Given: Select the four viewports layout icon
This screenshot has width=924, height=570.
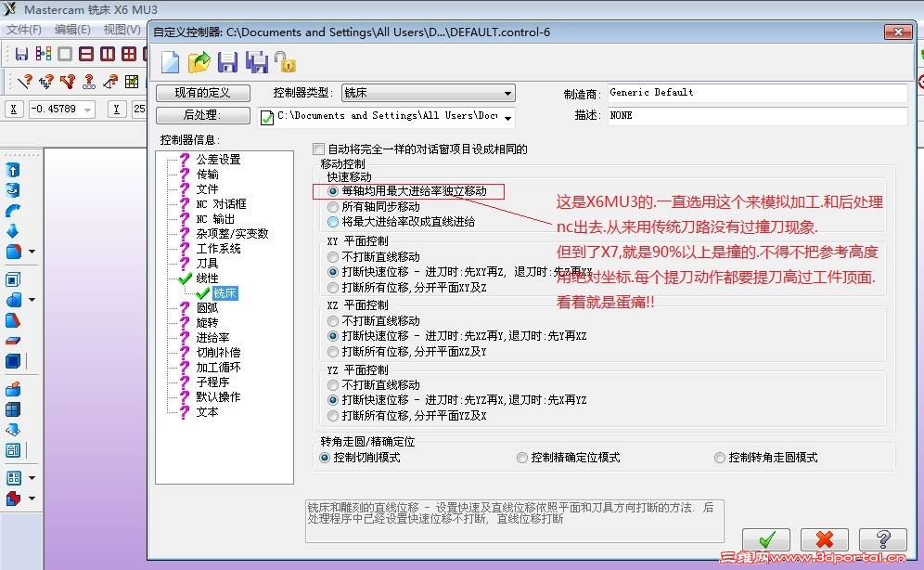Looking at the screenshot, I should (x=128, y=54).
